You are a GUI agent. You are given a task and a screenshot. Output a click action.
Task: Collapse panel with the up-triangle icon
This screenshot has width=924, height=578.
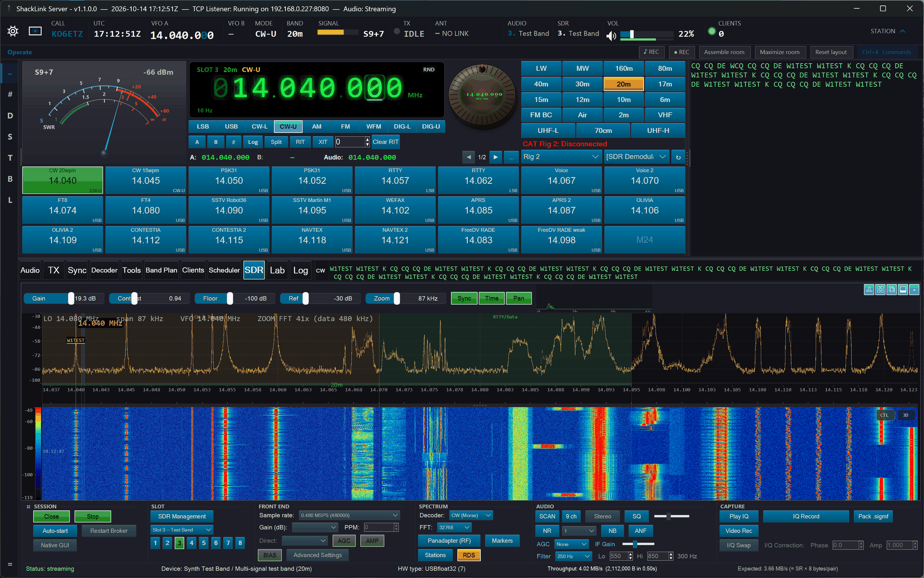pos(914,289)
